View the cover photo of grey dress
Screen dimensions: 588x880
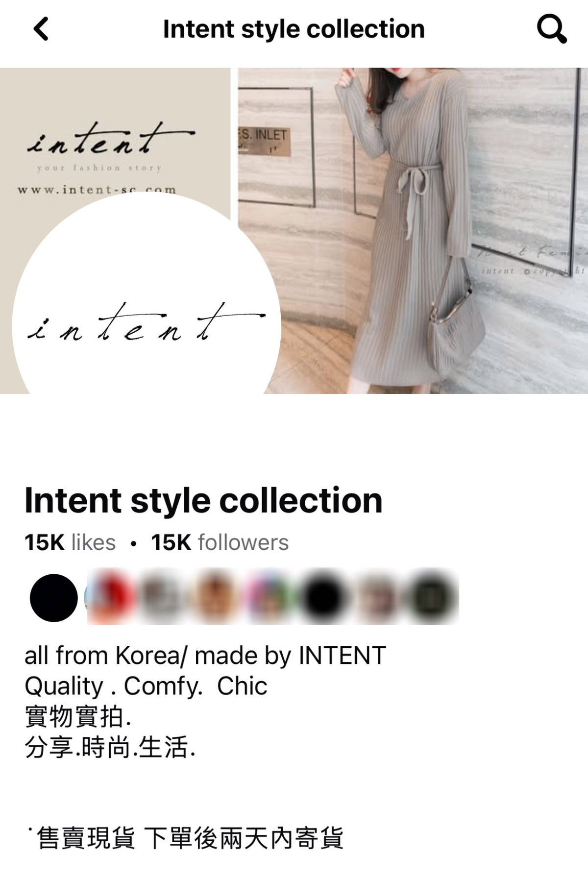coord(413,230)
